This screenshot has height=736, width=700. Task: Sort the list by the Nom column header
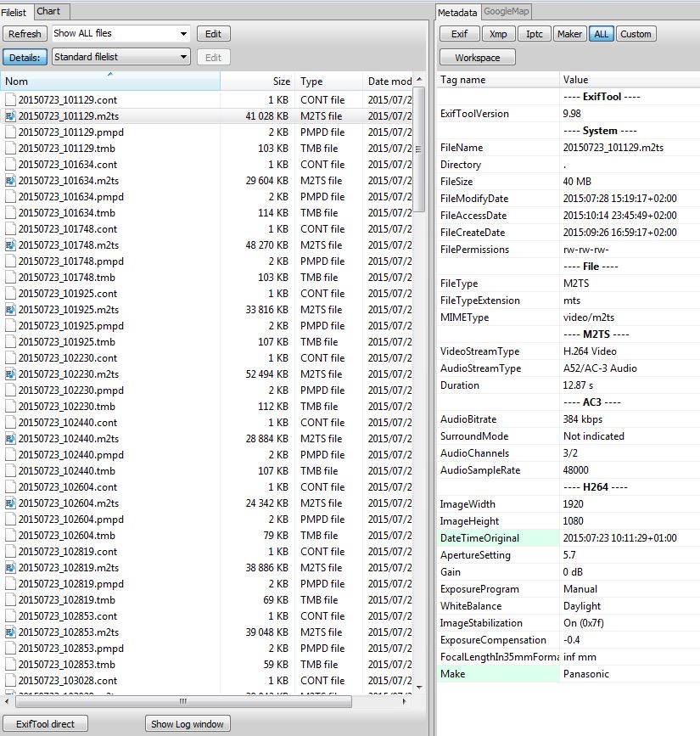(x=110, y=81)
